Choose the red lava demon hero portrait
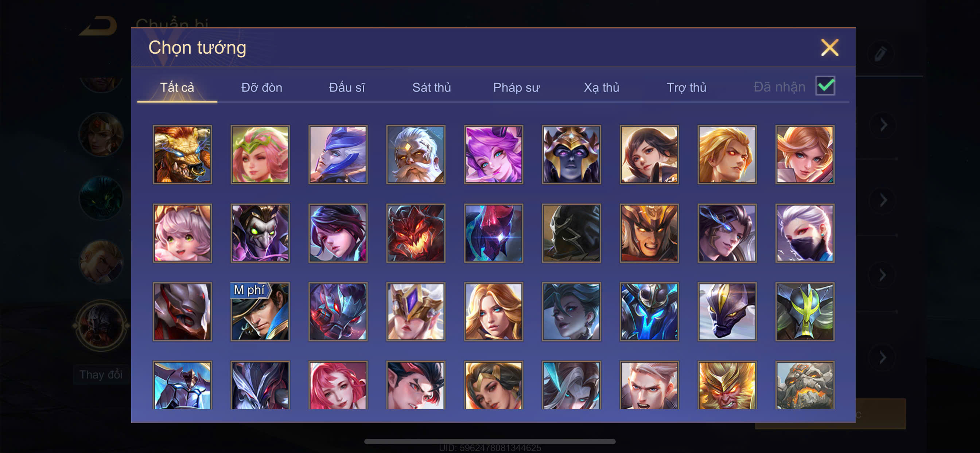 tap(415, 233)
